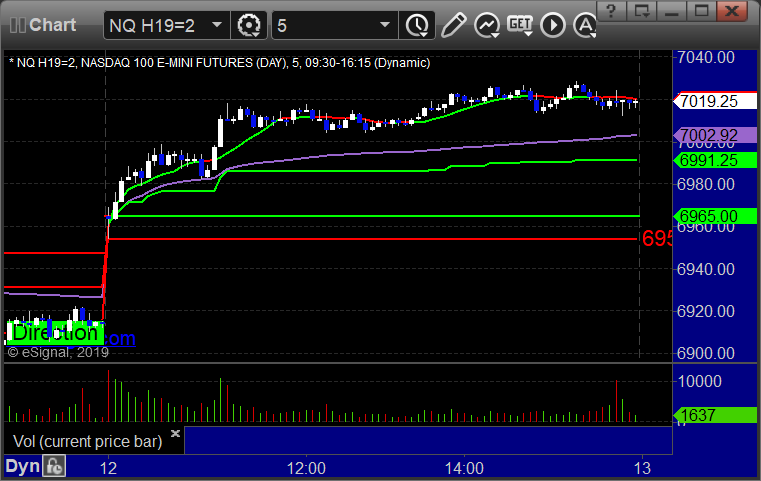Click the 6900.00 price axis label
This screenshot has width=761, height=481.
706,353
